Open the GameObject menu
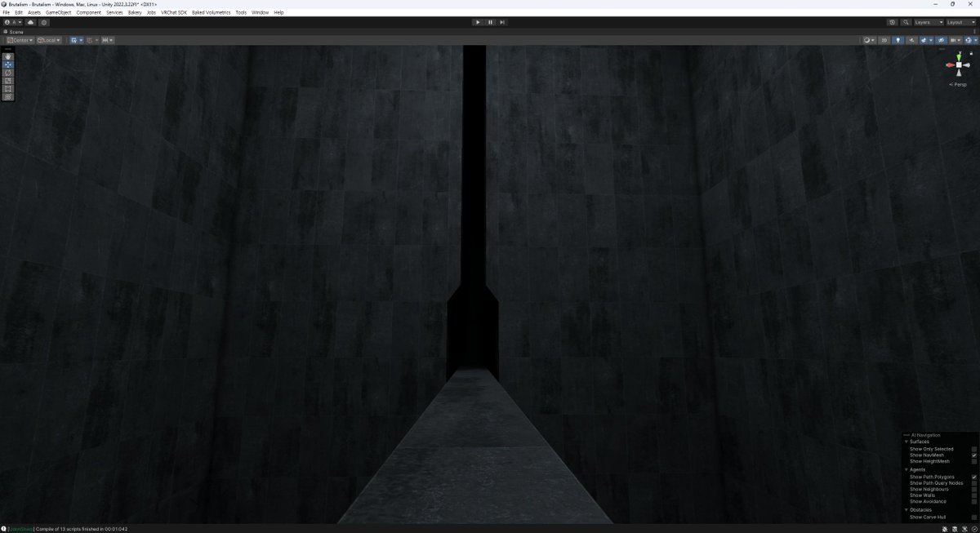The image size is (980, 533). 58,13
